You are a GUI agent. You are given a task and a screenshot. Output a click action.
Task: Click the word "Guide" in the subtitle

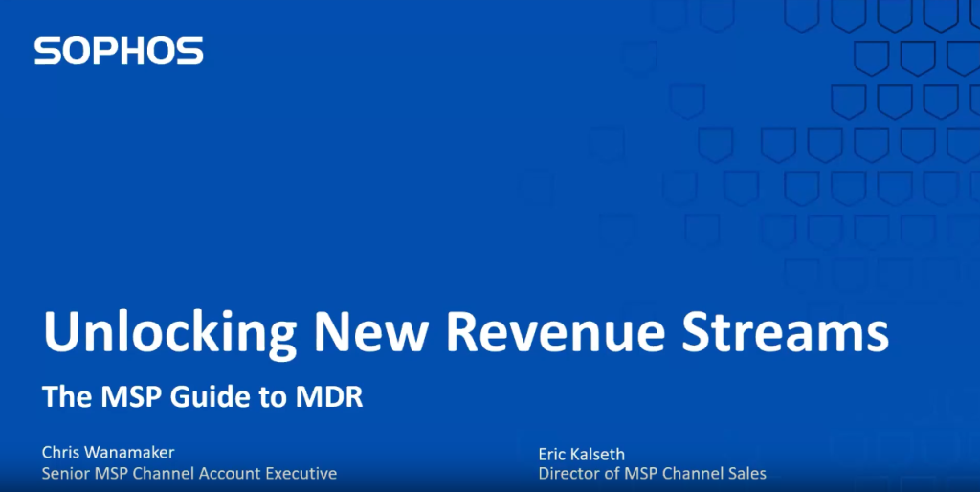pyautogui.click(x=201, y=396)
